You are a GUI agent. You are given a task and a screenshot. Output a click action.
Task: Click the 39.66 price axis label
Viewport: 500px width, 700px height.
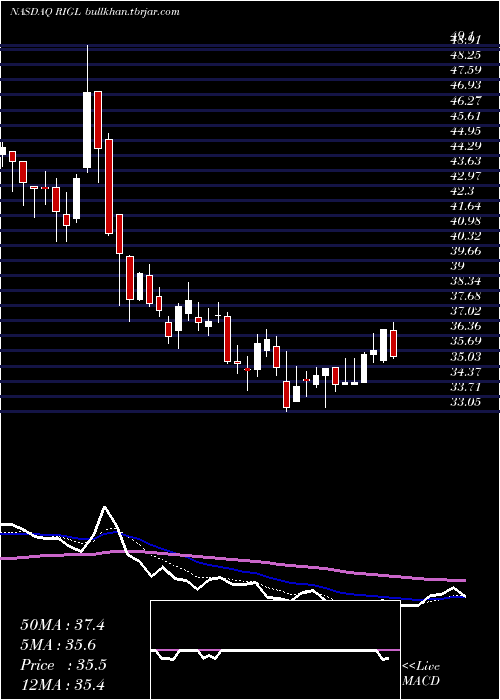click(467, 251)
